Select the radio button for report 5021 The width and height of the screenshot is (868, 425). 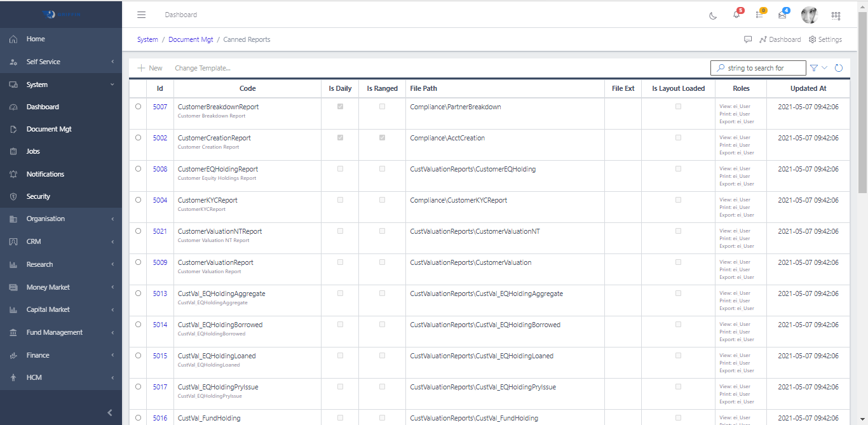pos(138,231)
